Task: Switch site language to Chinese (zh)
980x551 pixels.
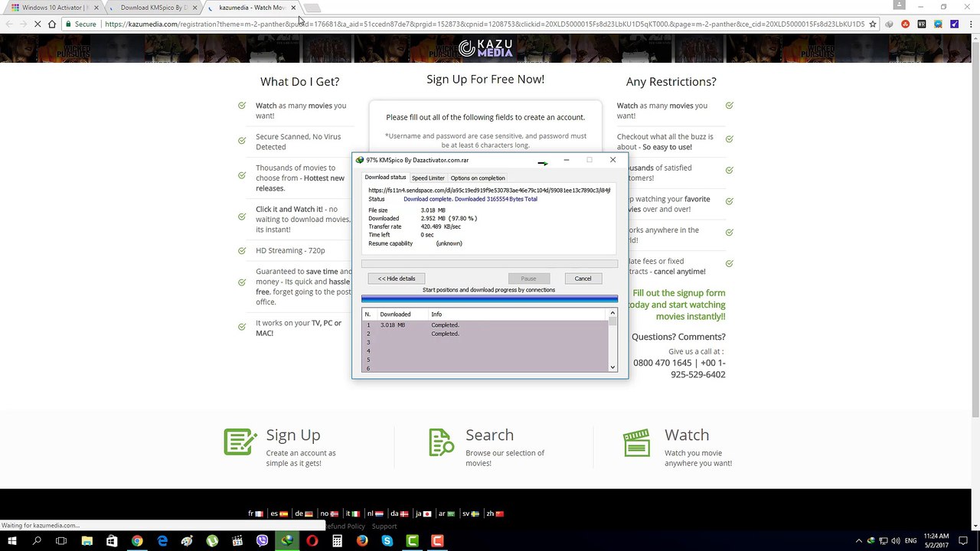Action: 495,514
